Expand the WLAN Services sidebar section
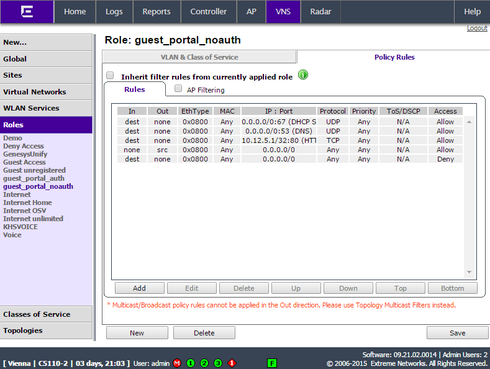490x369 pixels. [46, 108]
